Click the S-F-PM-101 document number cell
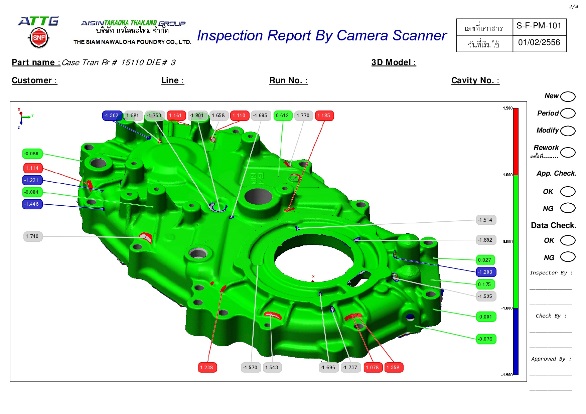This screenshot has width=586, height=414. [539, 26]
